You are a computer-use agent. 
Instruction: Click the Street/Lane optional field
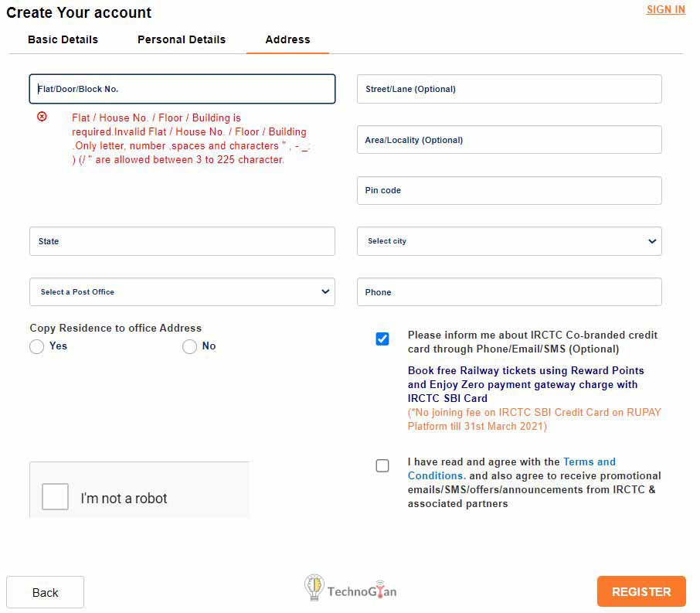(x=509, y=89)
